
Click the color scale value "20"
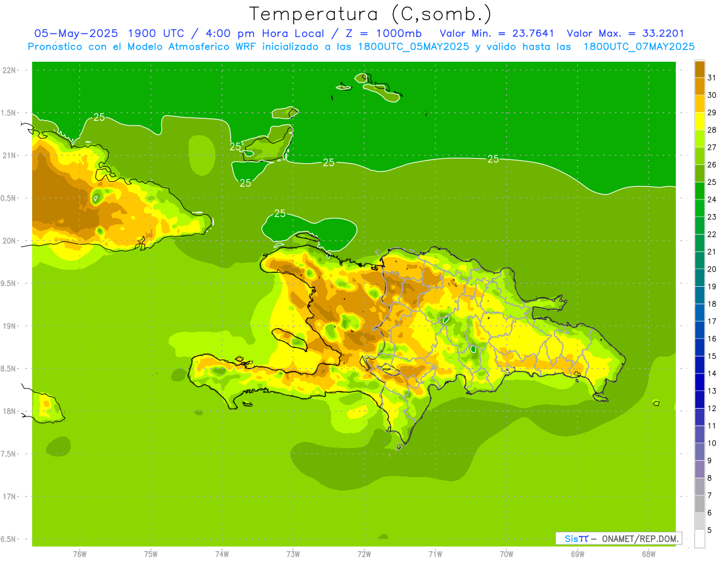coord(712,269)
